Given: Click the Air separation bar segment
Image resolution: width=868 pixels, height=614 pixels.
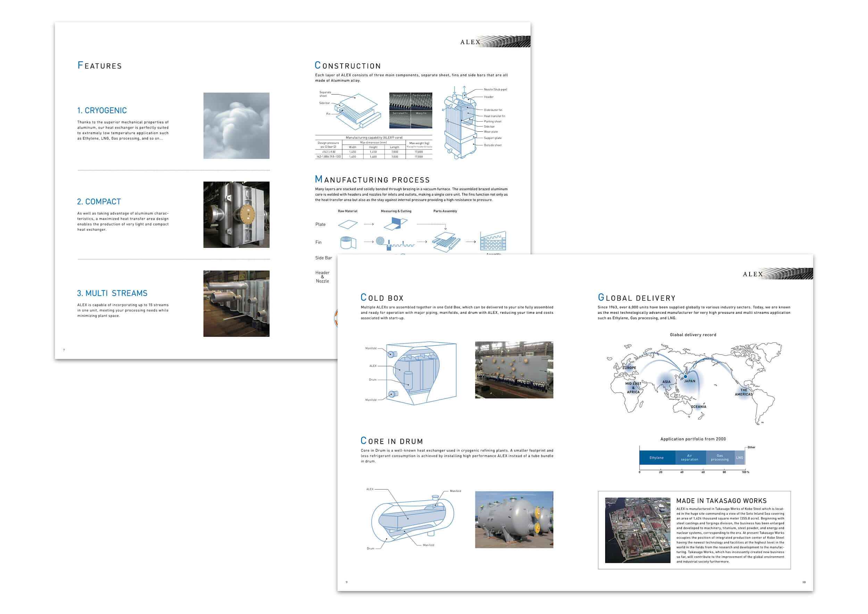Looking at the screenshot, I should (x=690, y=457).
